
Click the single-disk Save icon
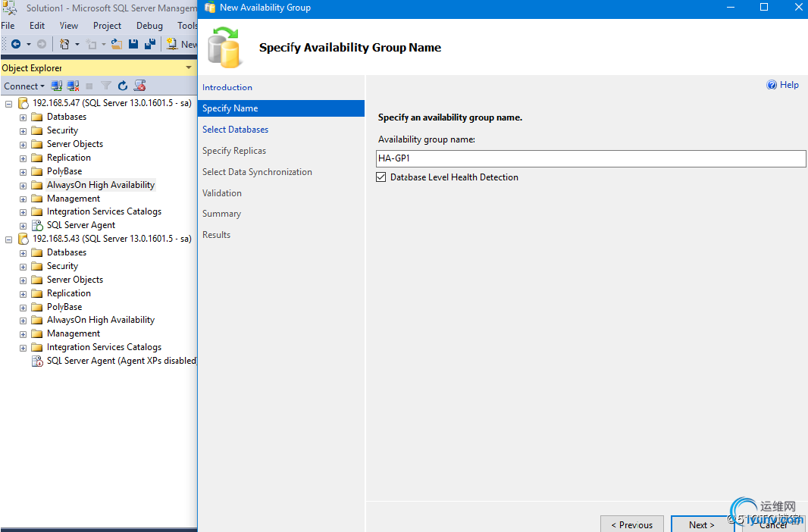click(x=133, y=44)
